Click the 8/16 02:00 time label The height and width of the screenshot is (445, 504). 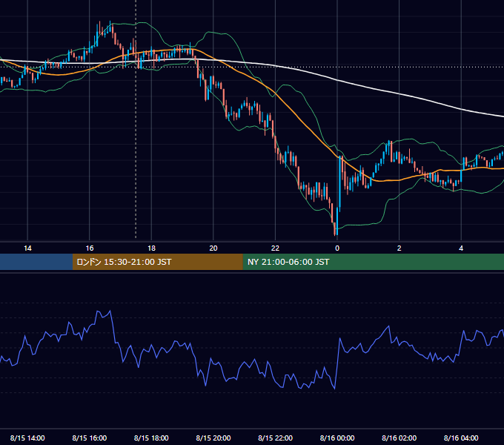point(399,438)
